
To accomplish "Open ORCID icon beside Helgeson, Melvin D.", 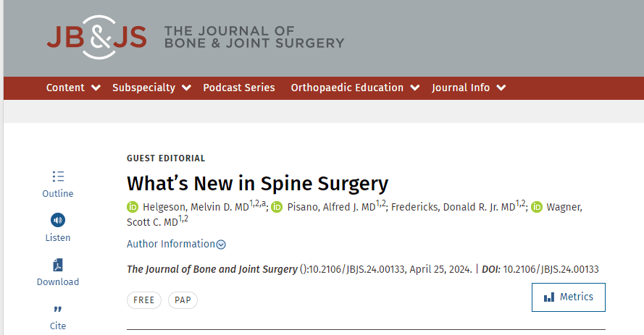I will click(x=133, y=207).
